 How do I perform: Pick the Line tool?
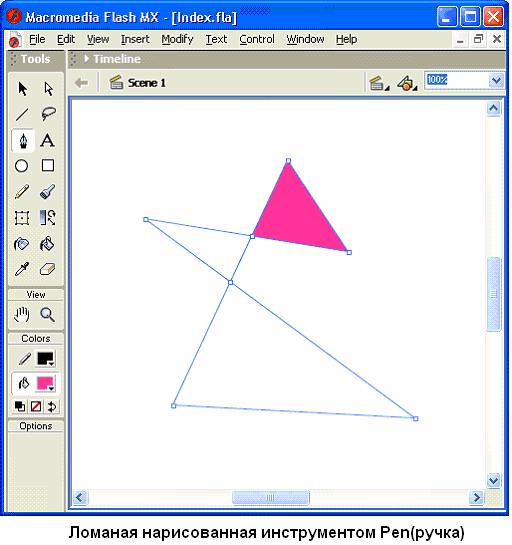[22, 114]
